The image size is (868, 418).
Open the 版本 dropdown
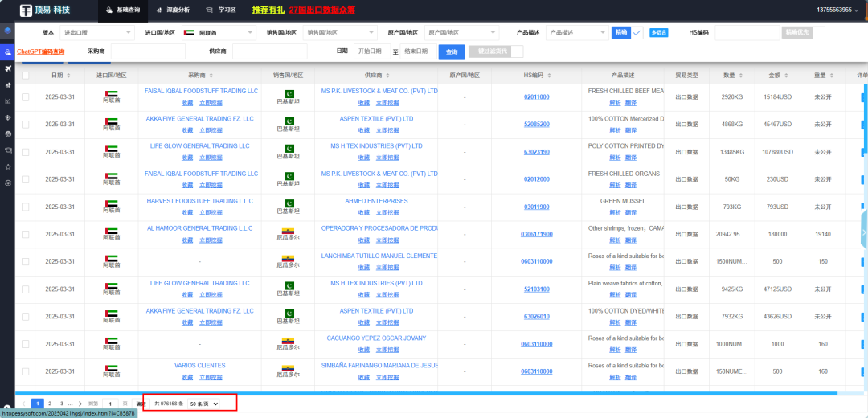point(97,33)
